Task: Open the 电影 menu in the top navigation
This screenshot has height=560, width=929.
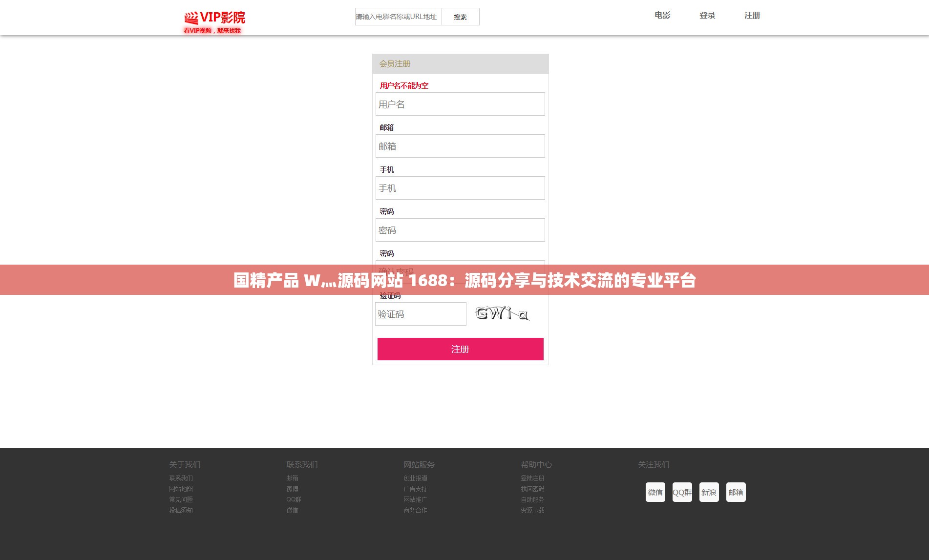Action: (x=662, y=16)
